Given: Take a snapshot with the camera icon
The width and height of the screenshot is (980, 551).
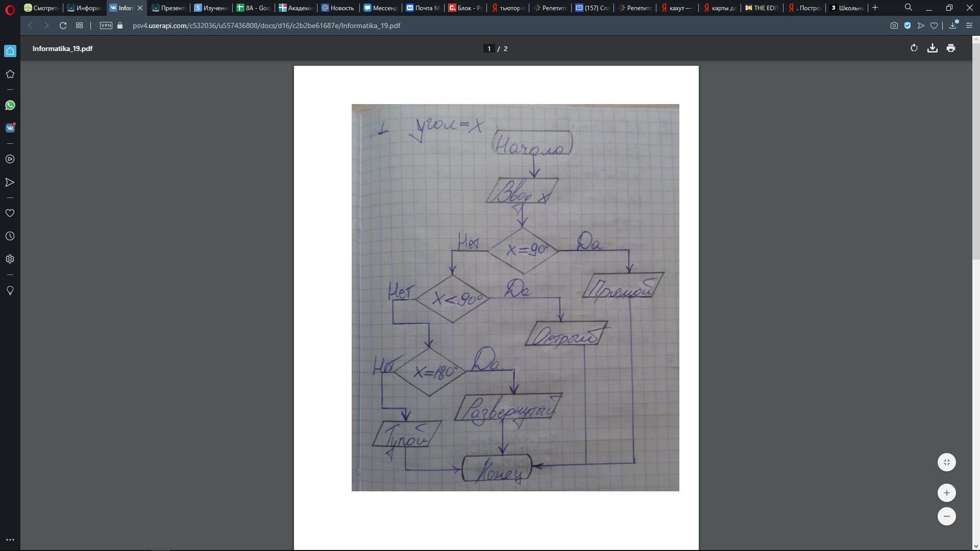Looking at the screenshot, I should [x=894, y=26].
